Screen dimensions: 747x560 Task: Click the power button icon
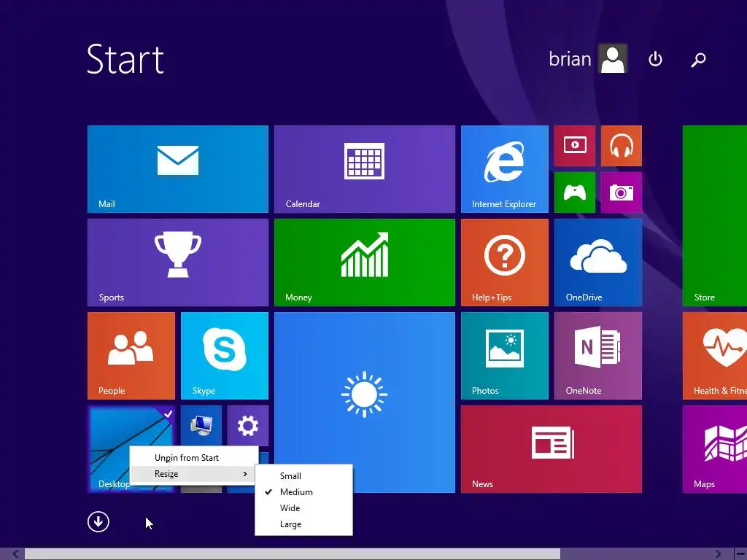pos(655,59)
